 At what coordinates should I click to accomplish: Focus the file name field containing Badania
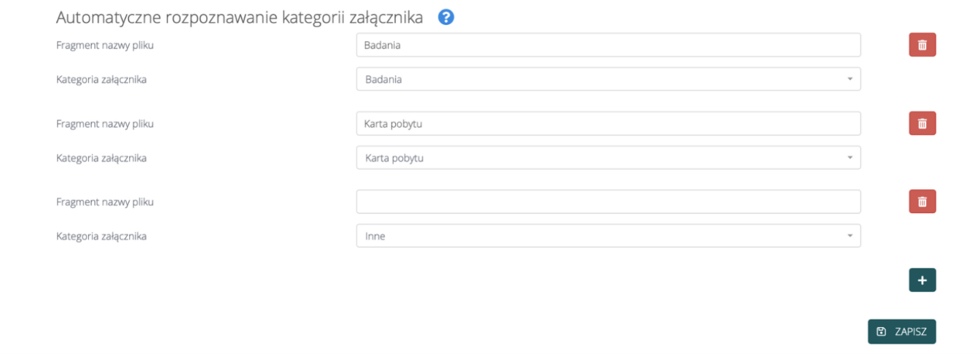608,45
